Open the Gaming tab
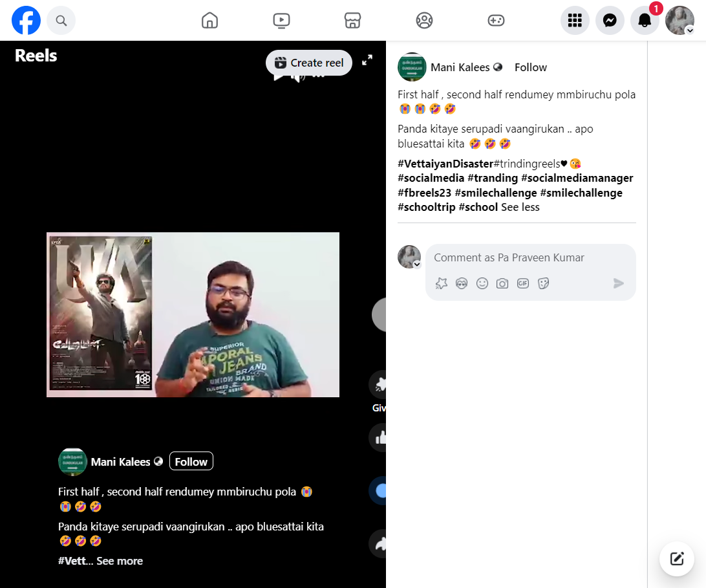The image size is (706, 588). tap(496, 20)
